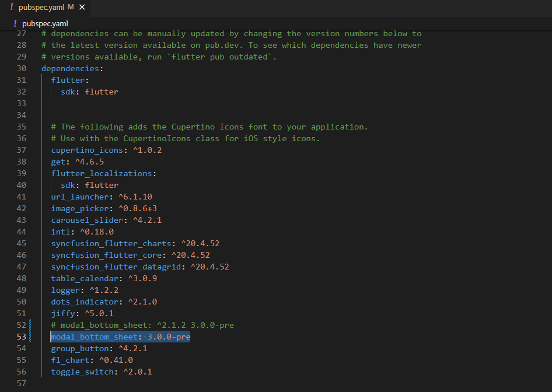Click the breadcrumb YAML file icon
The image size is (552, 392).
(15, 23)
